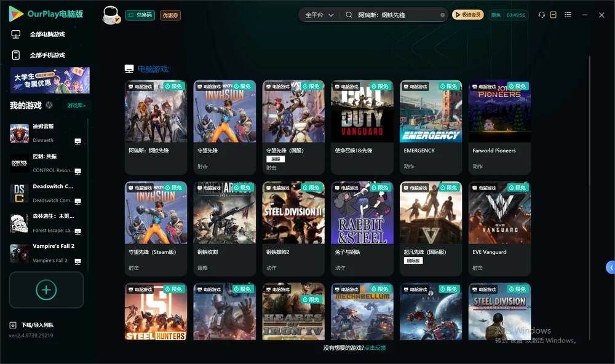This screenshot has width=615, height=364.
Task: Click the Vampire's Fall 2 game icon
Action: [x=19, y=253]
